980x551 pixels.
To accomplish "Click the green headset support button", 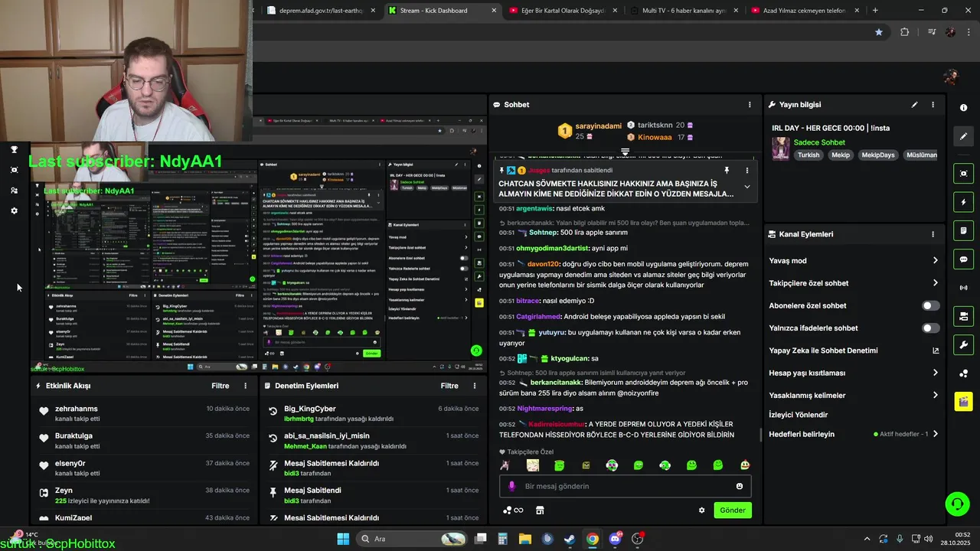I will coord(957,504).
